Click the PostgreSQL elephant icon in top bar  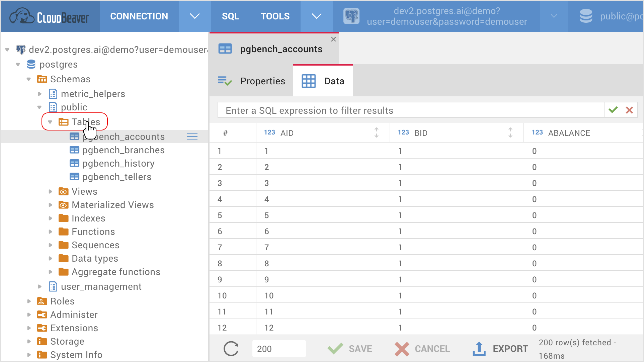[351, 16]
